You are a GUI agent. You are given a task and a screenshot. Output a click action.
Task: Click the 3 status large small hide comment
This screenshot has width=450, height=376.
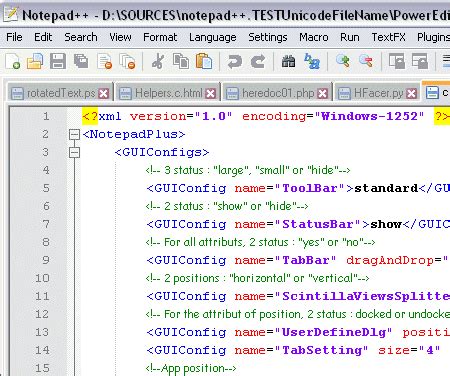pos(248,170)
